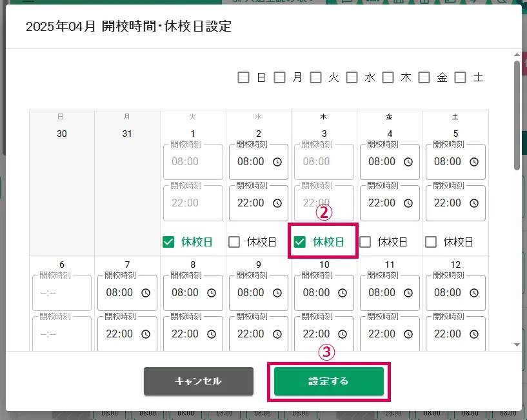The width and height of the screenshot is (527, 420).
Task: Click scrollbar down arrow in dialog
Action: click(517, 345)
